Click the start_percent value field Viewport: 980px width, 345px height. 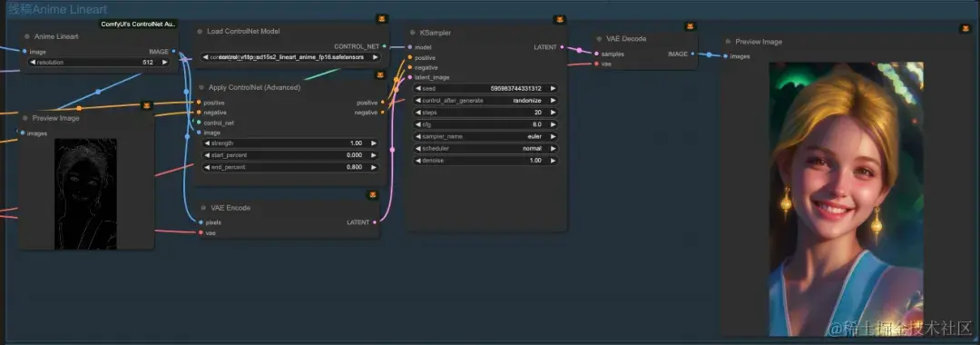pos(290,155)
